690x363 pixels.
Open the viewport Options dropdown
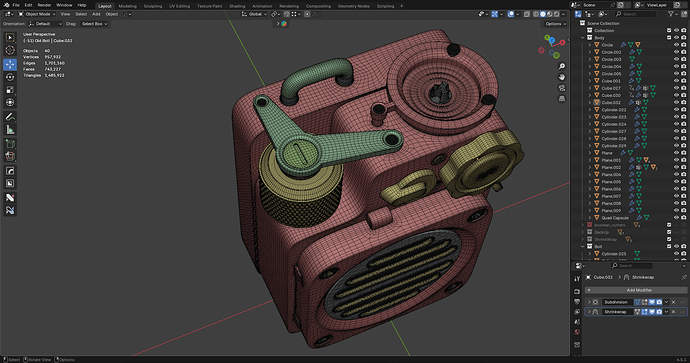556,24
